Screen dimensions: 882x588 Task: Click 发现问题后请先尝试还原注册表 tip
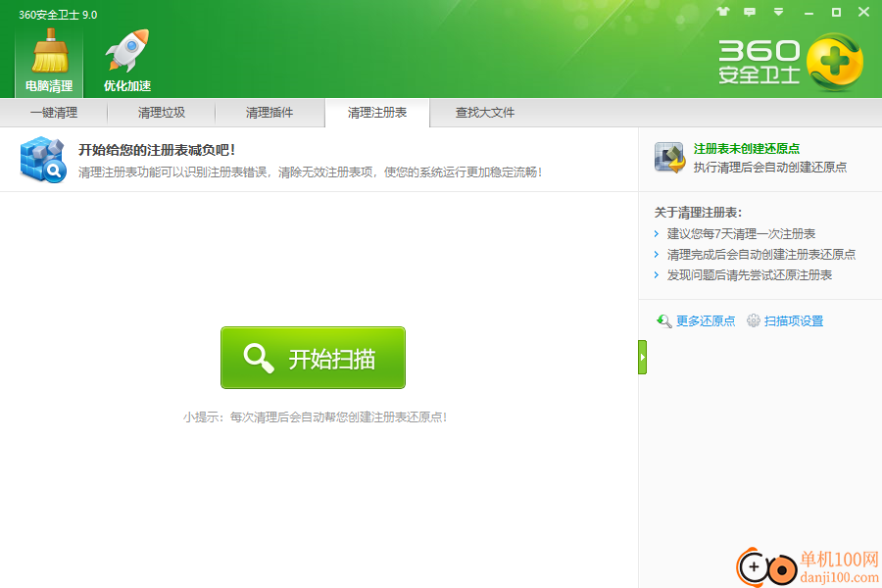point(750,274)
